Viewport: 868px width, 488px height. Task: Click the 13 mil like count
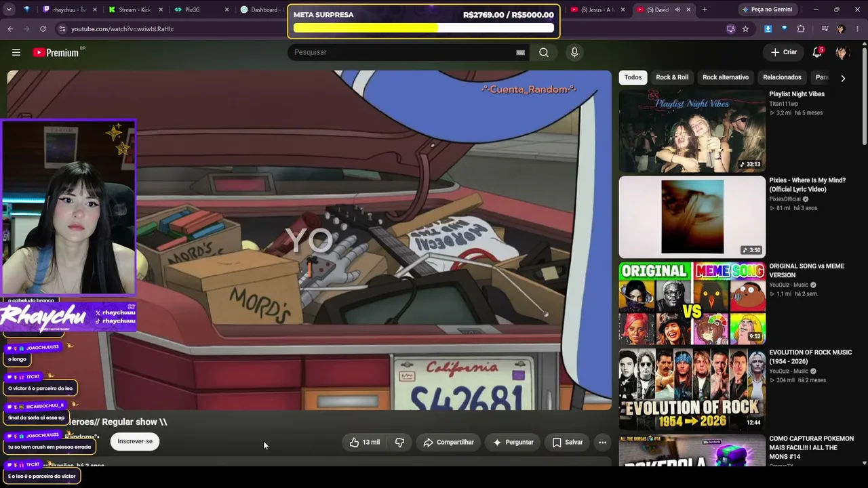(x=371, y=442)
